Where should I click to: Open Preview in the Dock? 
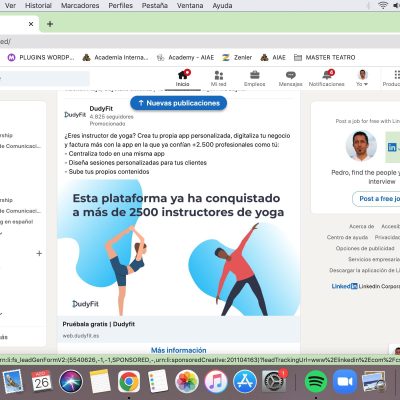(374, 381)
